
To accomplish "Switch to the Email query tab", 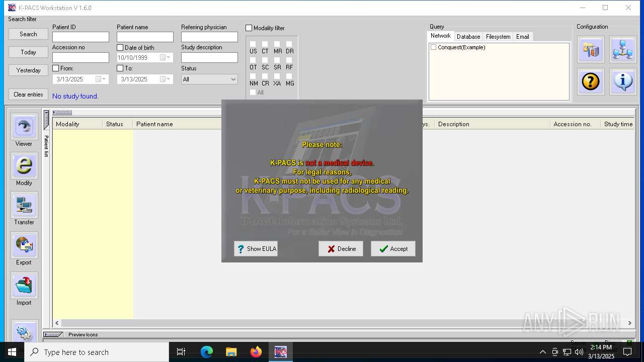I will 523,37.
